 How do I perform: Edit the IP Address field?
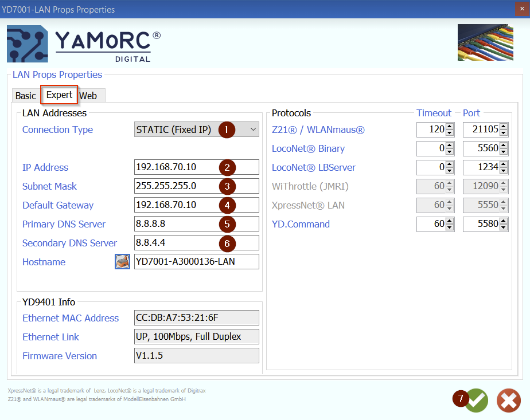(196, 167)
